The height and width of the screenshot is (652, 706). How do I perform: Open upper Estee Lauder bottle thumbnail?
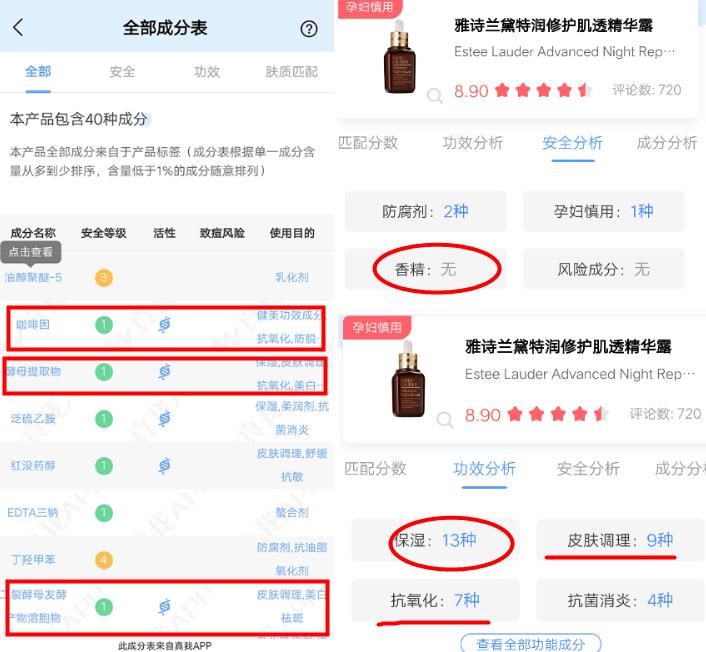coord(399,57)
